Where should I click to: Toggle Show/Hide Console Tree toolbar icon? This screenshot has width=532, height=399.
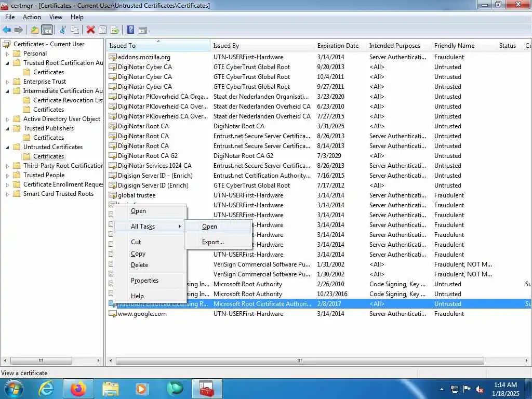(47, 30)
